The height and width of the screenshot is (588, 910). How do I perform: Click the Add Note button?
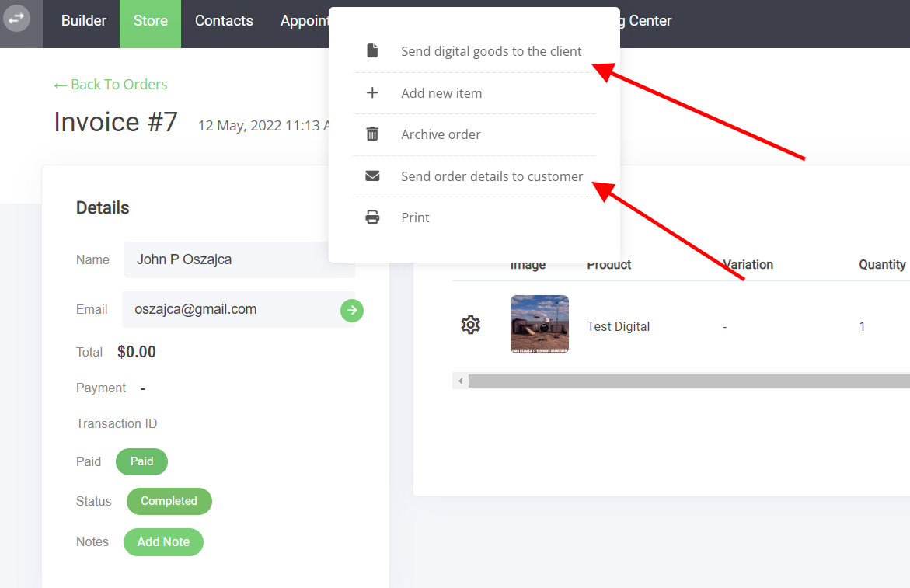(x=163, y=541)
